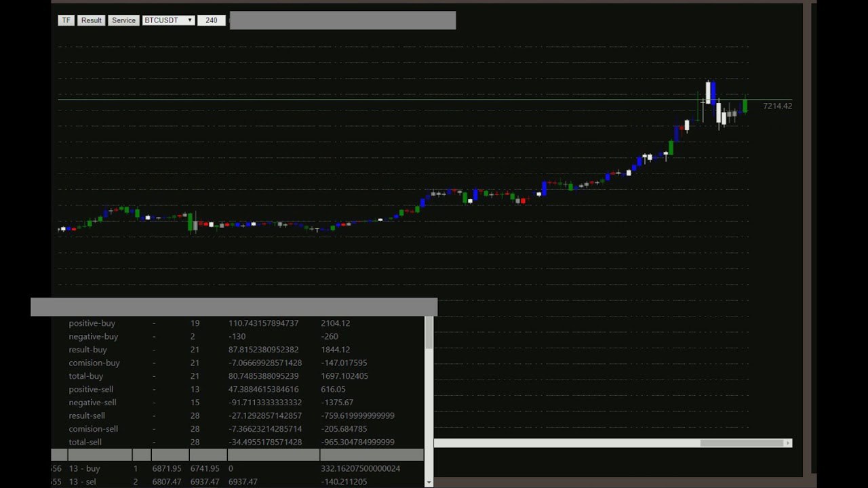Click the value 1697.102405

coord(344,376)
